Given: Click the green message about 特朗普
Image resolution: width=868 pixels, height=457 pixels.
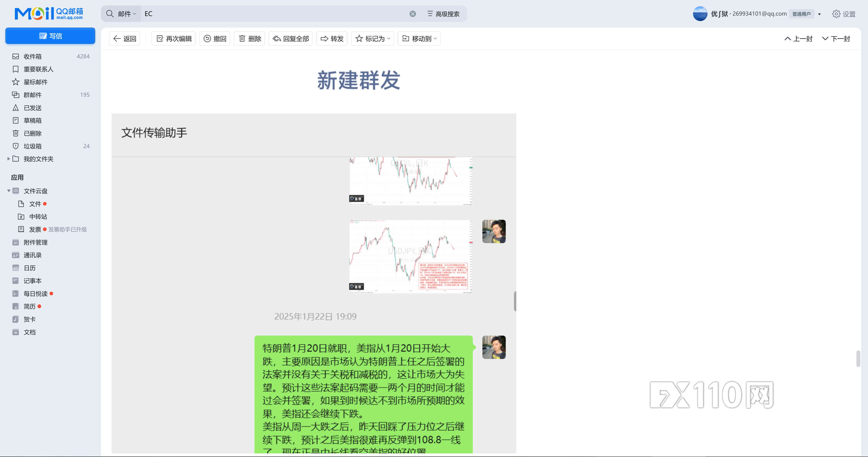Looking at the screenshot, I should pyautogui.click(x=363, y=394).
